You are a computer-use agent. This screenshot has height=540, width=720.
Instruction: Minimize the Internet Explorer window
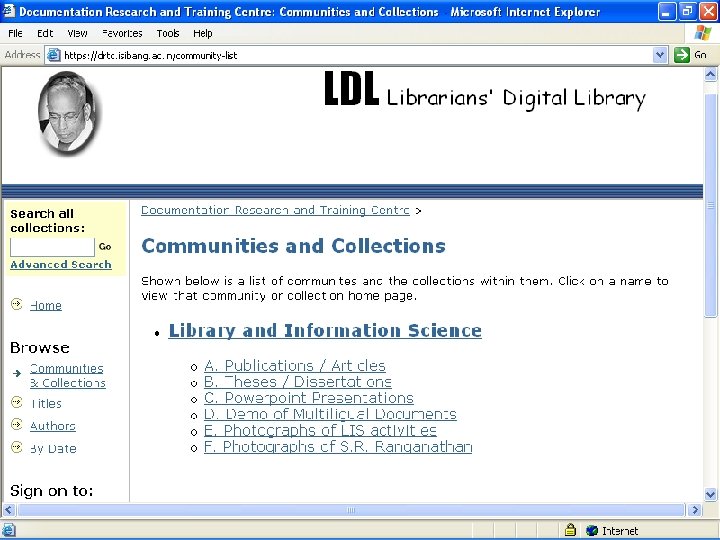tap(666, 11)
